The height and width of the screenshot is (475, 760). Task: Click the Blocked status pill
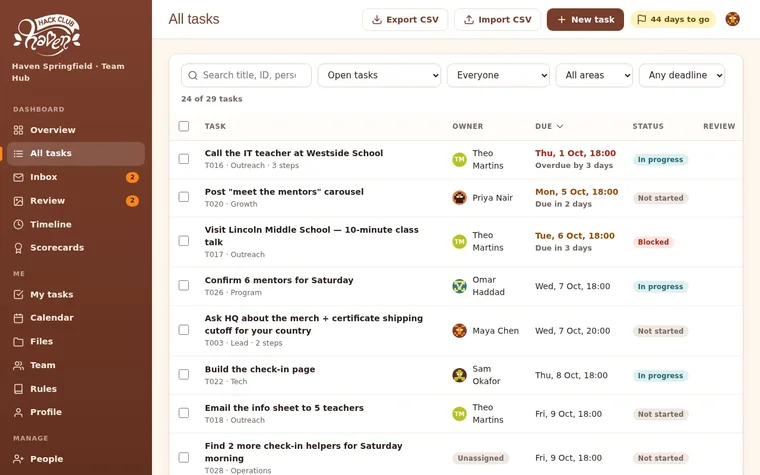(x=653, y=242)
